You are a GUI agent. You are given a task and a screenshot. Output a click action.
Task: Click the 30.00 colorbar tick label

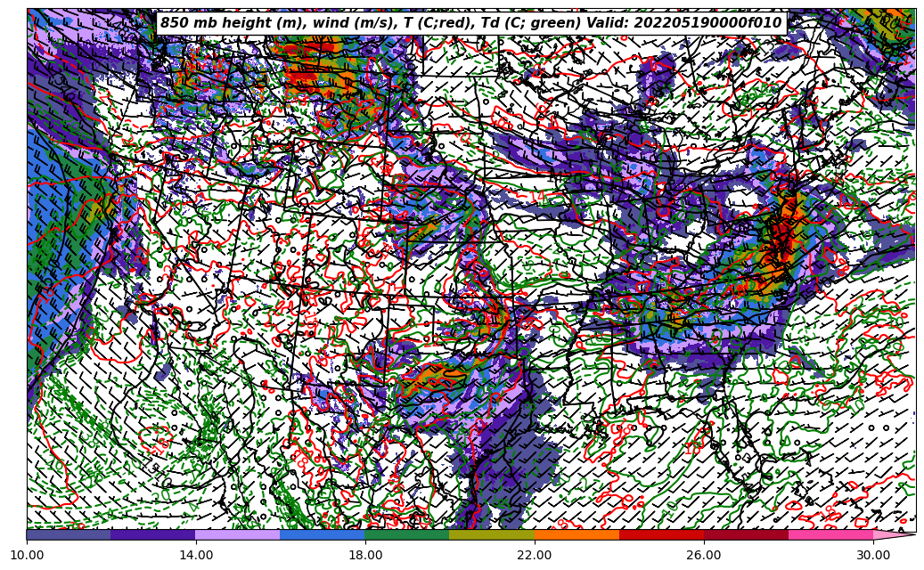[873, 555]
